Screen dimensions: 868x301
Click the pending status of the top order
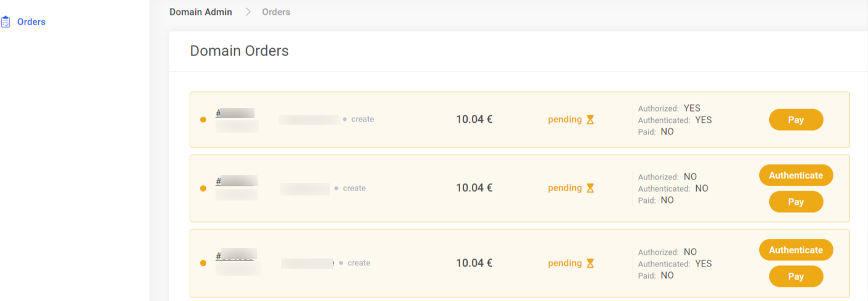coord(565,120)
